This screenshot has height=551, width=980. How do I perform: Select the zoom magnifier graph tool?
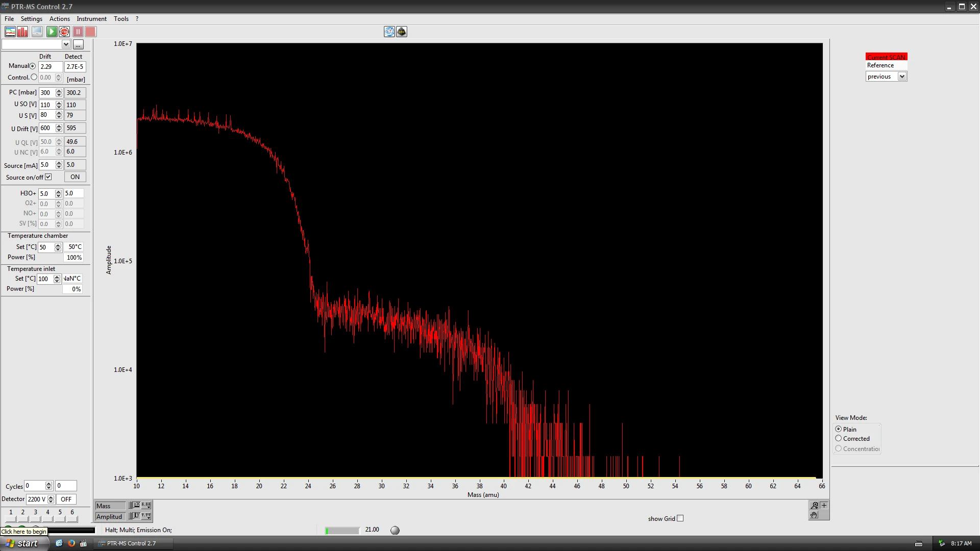tap(815, 505)
